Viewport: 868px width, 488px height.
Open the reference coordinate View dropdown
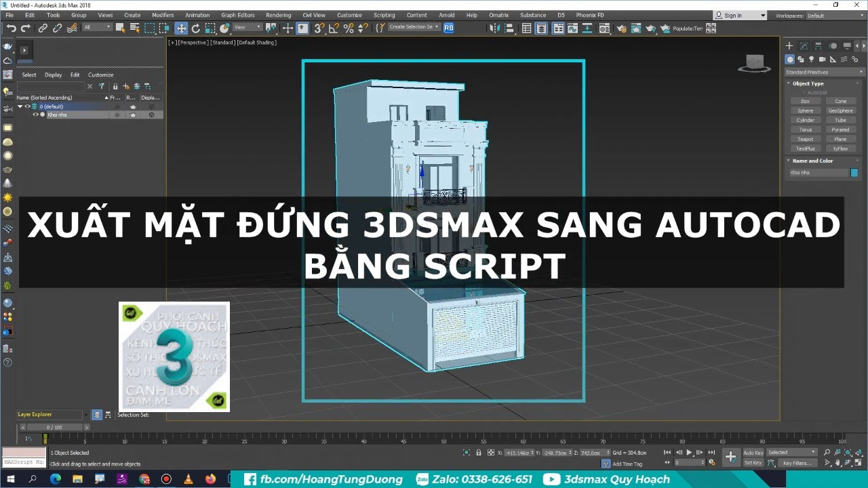click(248, 27)
